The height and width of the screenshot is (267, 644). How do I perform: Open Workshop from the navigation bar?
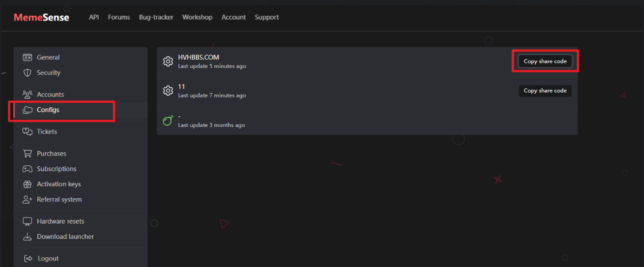[x=197, y=17]
